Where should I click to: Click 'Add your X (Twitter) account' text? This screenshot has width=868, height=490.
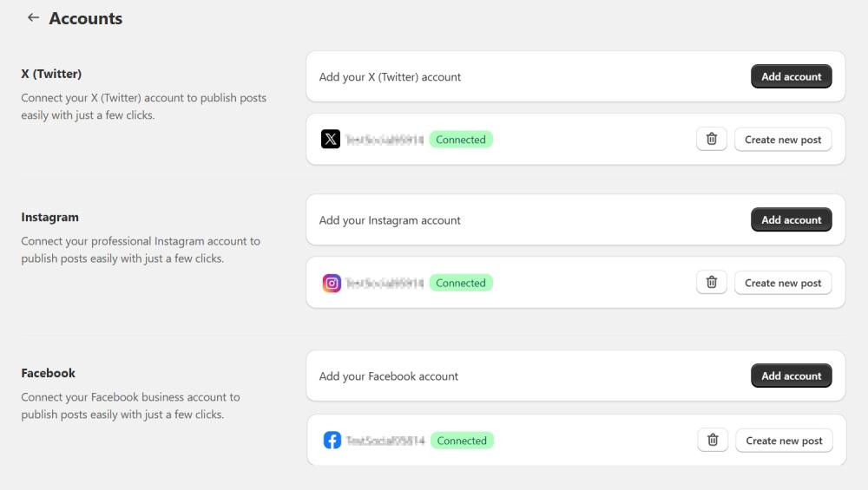point(390,77)
